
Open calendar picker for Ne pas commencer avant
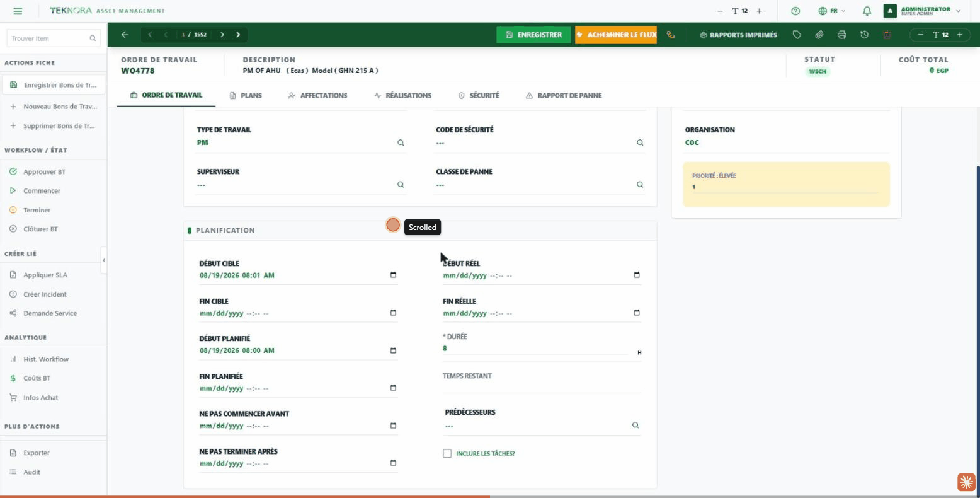pos(394,426)
